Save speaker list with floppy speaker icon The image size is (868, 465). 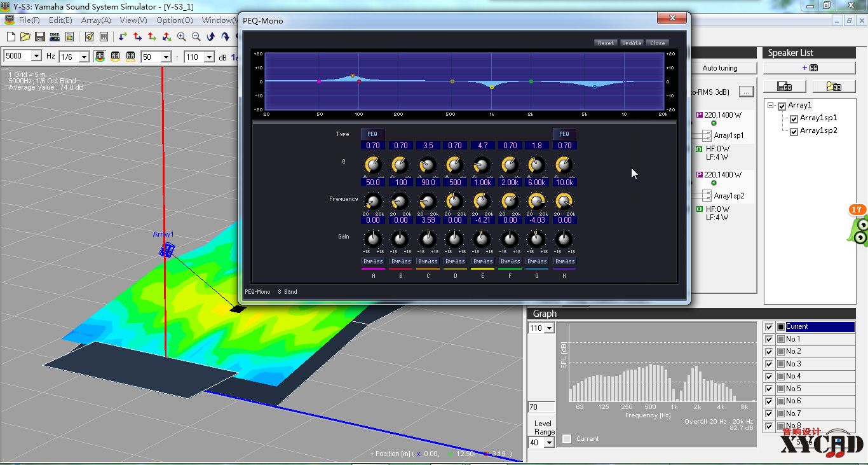click(784, 87)
